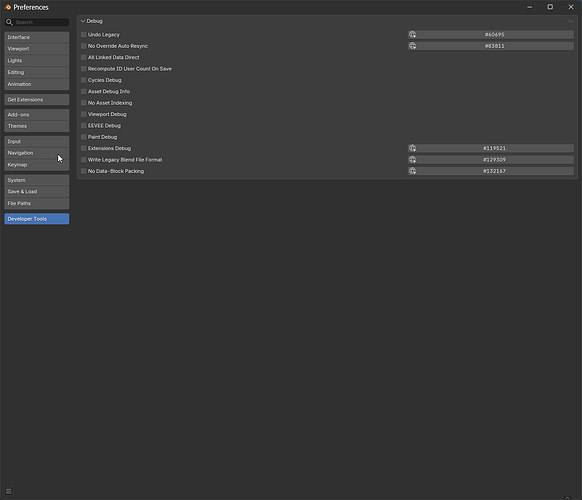Enable Extensions Debug checkbox

pyautogui.click(x=84, y=148)
